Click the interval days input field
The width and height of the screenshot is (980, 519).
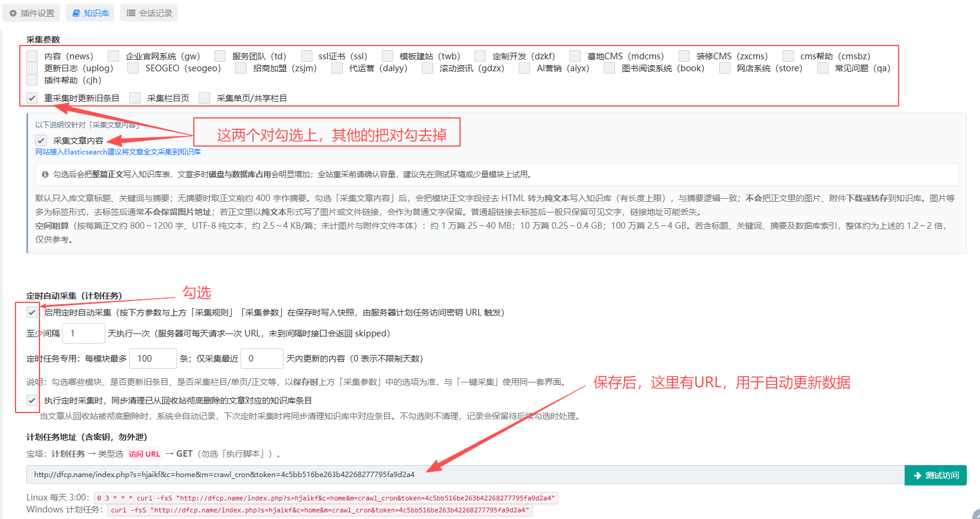[x=84, y=333]
